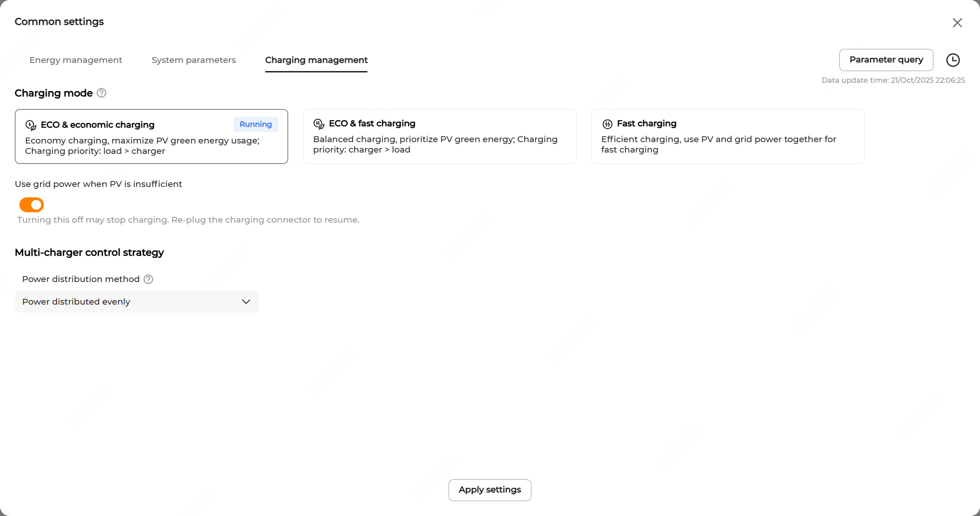Viewport: 980px width, 516px height.
Task: Switch to the Energy management tab
Action: tap(76, 60)
